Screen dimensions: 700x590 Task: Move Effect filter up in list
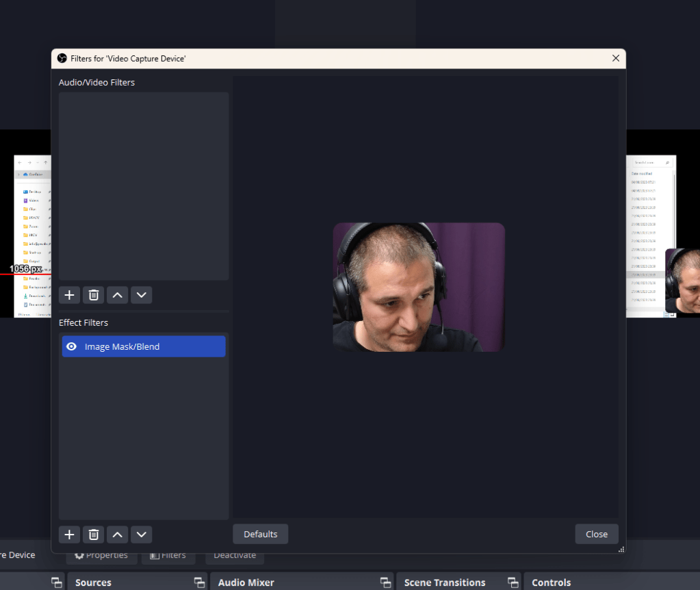pyautogui.click(x=118, y=535)
